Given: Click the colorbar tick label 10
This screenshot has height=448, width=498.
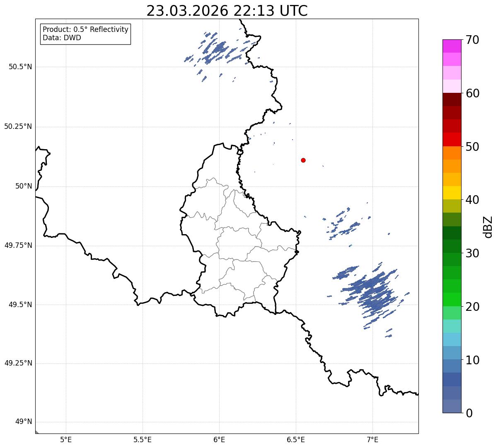Looking at the screenshot, I should 472,360.
